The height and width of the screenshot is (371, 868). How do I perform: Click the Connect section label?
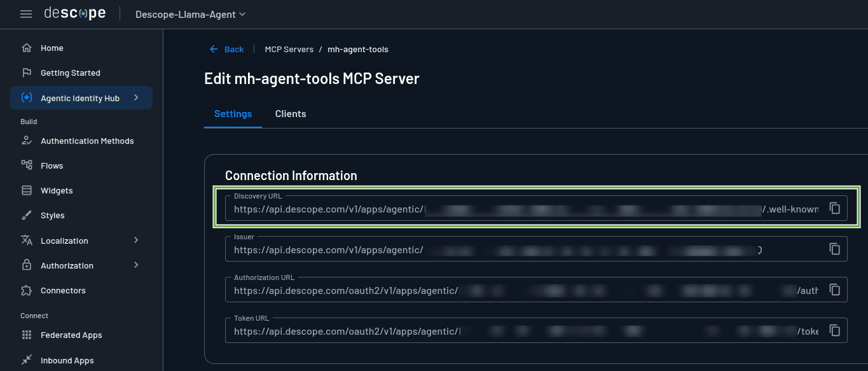tap(34, 316)
